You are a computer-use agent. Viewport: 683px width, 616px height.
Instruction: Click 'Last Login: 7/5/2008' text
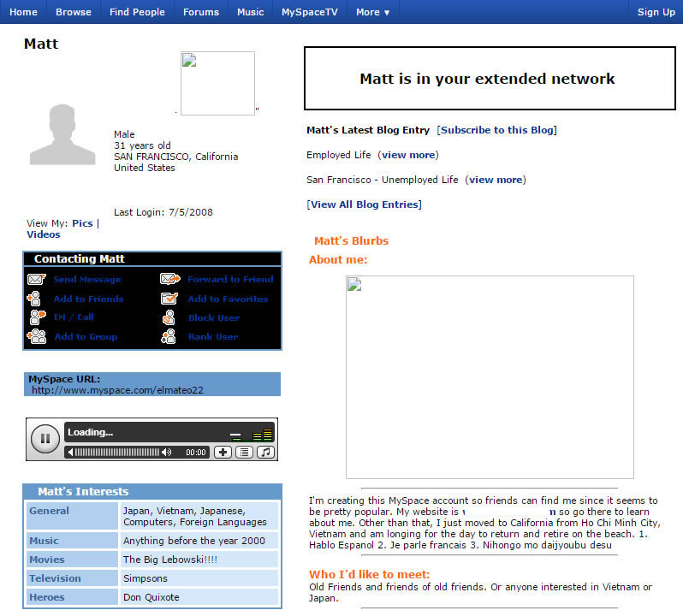(x=163, y=212)
